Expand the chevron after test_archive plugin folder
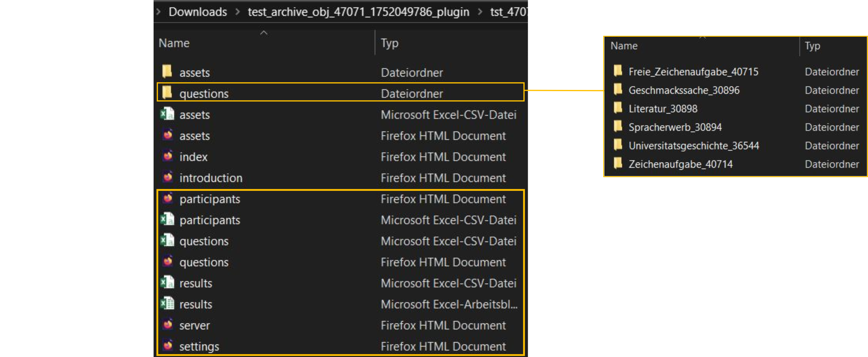This screenshot has height=357, width=868. click(x=480, y=12)
